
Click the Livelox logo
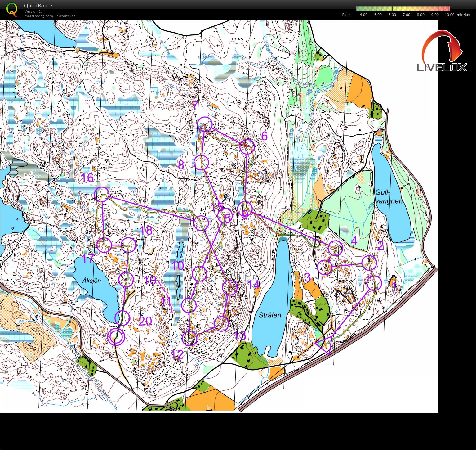coord(442,51)
